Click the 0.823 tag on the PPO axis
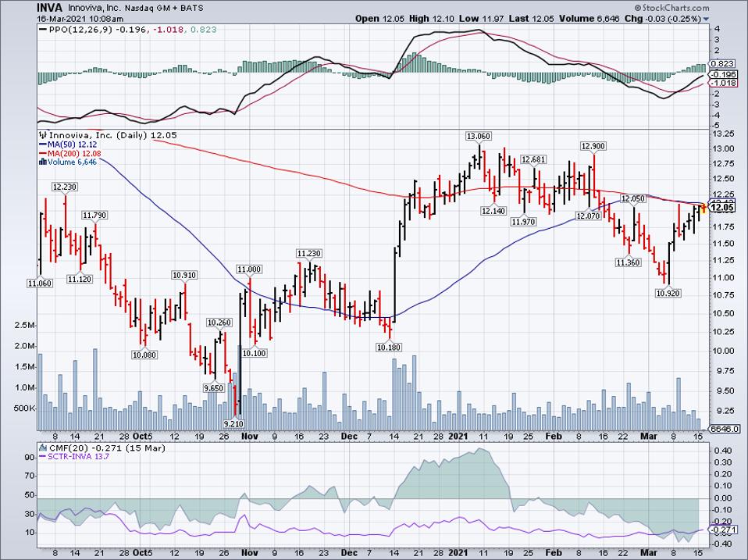Viewport: 748px width, 560px height. pyautogui.click(x=722, y=63)
